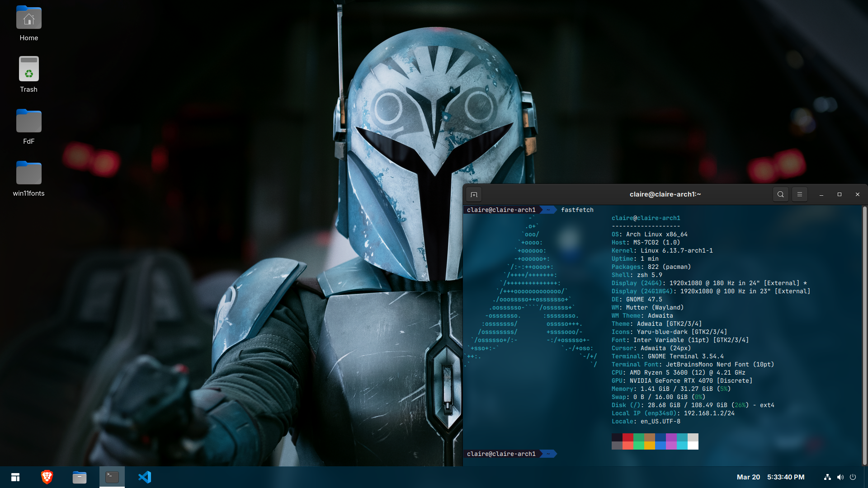Click the purple palette block in terminal
Screen dimensions: 868x488
[671, 437]
